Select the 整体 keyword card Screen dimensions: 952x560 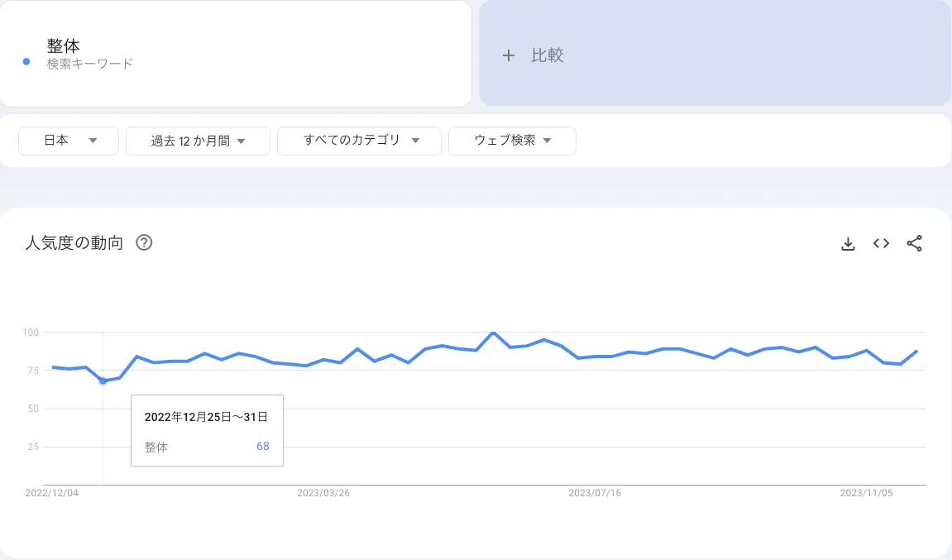(x=236, y=53)
